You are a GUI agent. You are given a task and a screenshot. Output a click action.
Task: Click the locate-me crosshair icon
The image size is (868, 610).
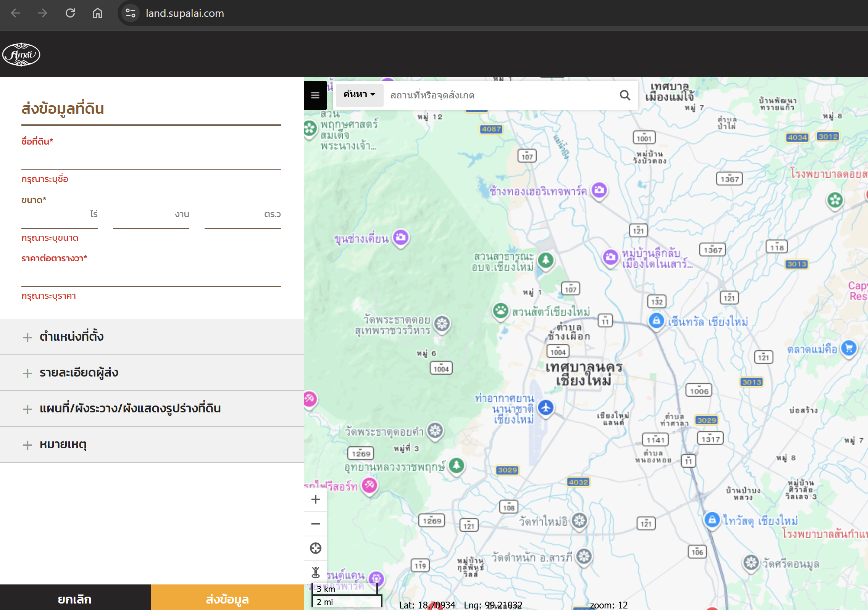coord(315,548)
